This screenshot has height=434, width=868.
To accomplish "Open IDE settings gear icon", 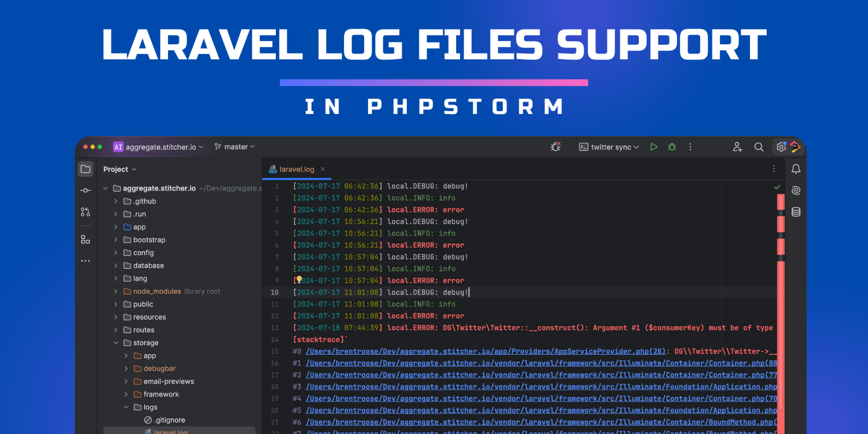I will coord(781,147).
